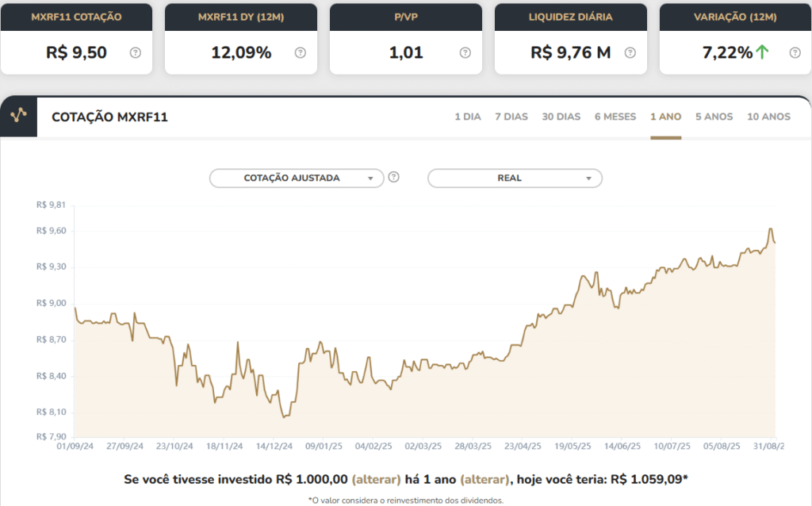Screen dimensions: 812x506
Task: Click help icon in Variação (12M) card
Action: point(795,53)
